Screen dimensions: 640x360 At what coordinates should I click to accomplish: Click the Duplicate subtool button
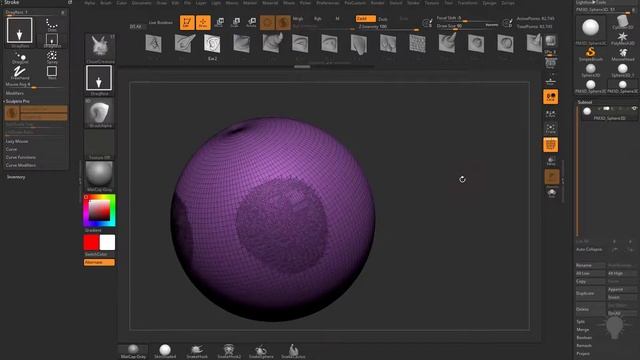click(x=590, y=293)
